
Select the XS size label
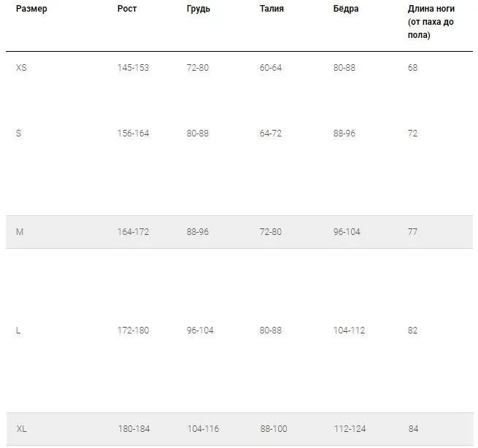point(21,68)
